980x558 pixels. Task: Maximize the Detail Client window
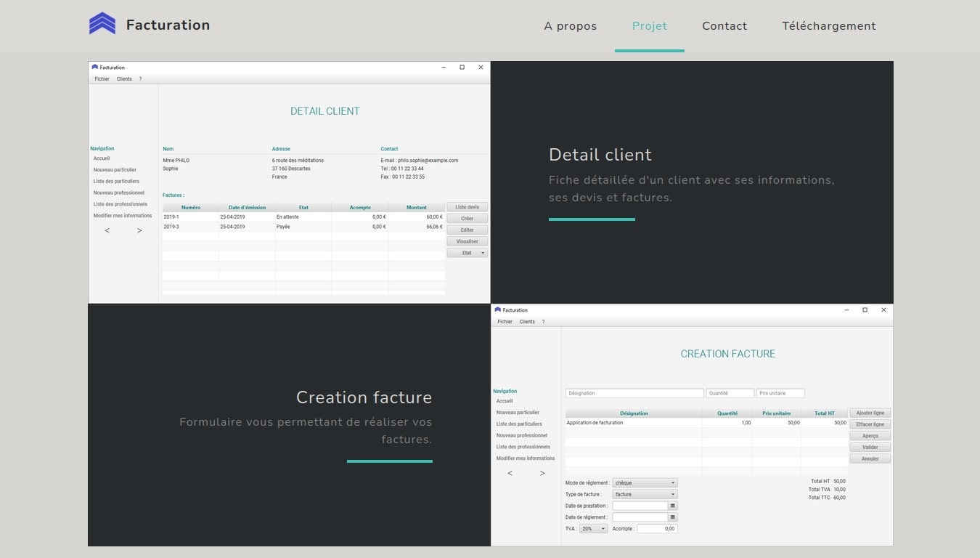click(462, 67)
